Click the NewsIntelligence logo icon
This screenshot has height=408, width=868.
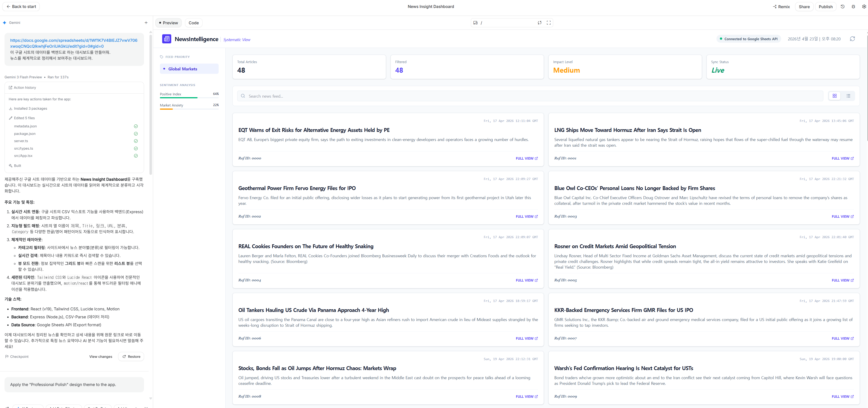click(x=166, y=39)
